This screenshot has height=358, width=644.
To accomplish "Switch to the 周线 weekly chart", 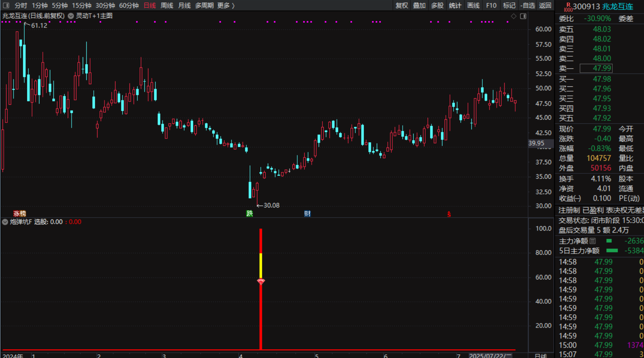I will coord(167,5).
